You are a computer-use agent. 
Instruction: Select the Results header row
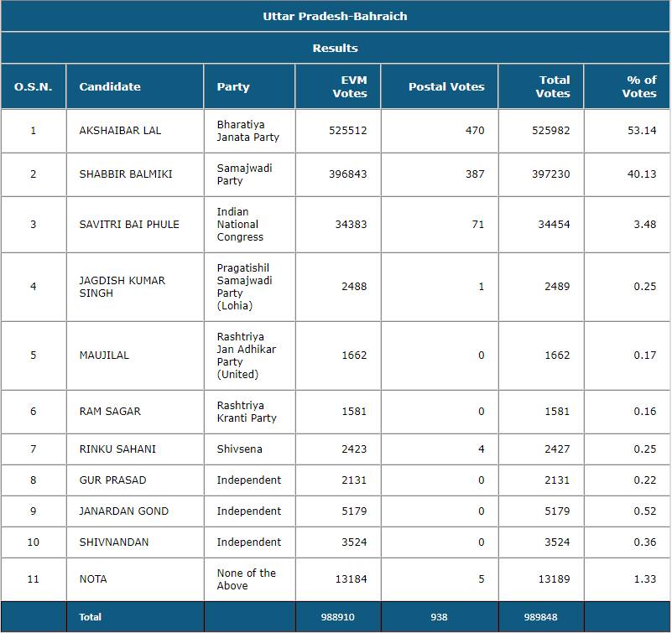pyautogui.click(x=336, y=48)
